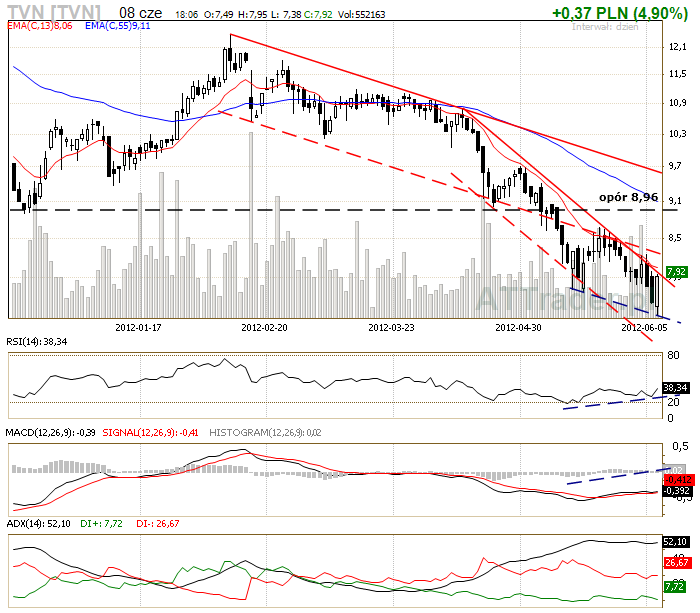Click the RSI 20 level label
The width and height of the screenshot is (700, 613).
click(673, 402)
